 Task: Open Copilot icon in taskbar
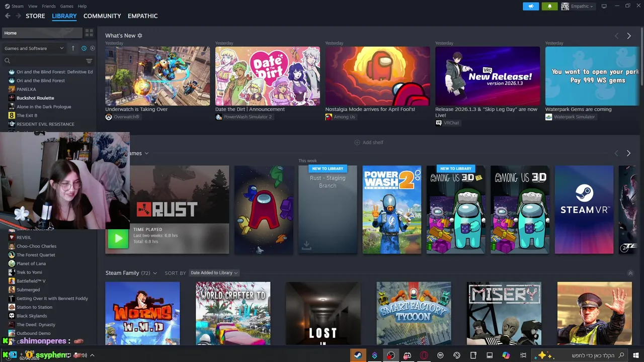(x=506, y=355)
